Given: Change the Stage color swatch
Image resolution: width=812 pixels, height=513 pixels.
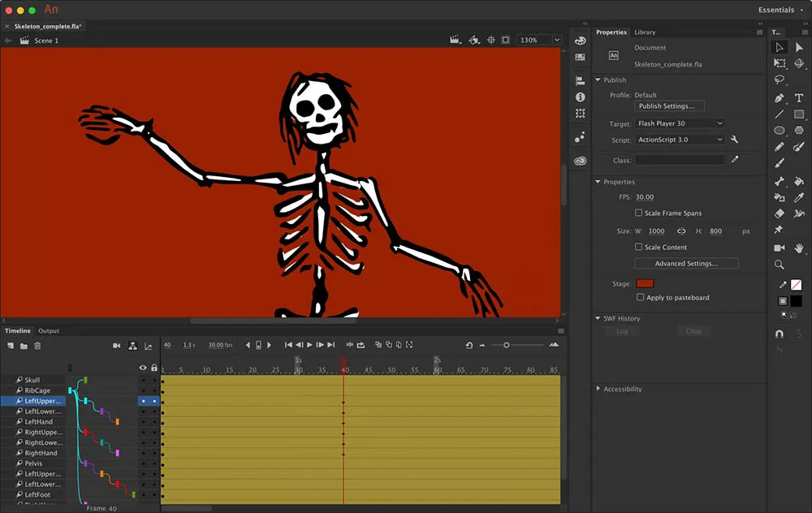Looking at the screenshot, I should [646, 283].
